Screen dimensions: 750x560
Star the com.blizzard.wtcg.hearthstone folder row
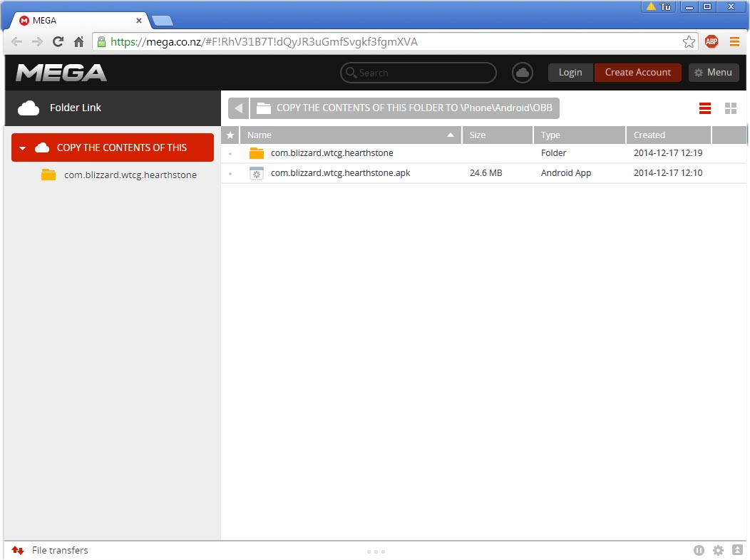click(230, 153)
